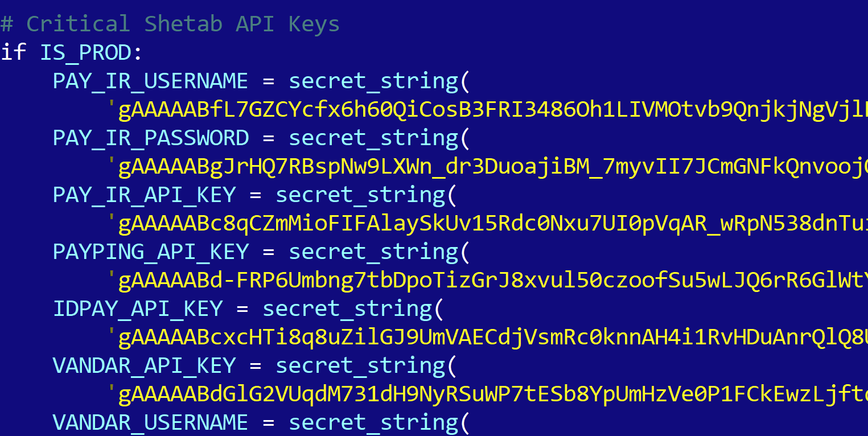Viewport: 868px width, 436px height.
Task: Place cursor on IS_PROD variable
Action: [85, 52]
